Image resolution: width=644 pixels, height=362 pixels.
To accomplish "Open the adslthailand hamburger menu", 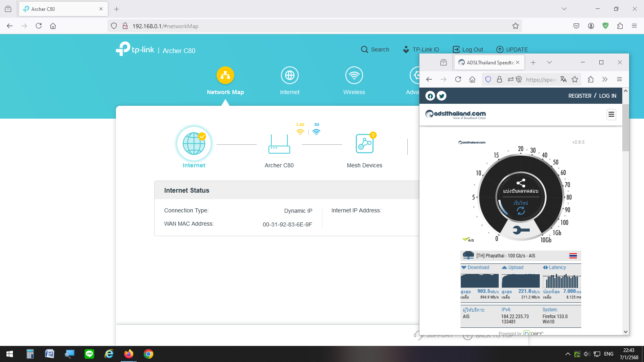I will [x=611, y=115].
